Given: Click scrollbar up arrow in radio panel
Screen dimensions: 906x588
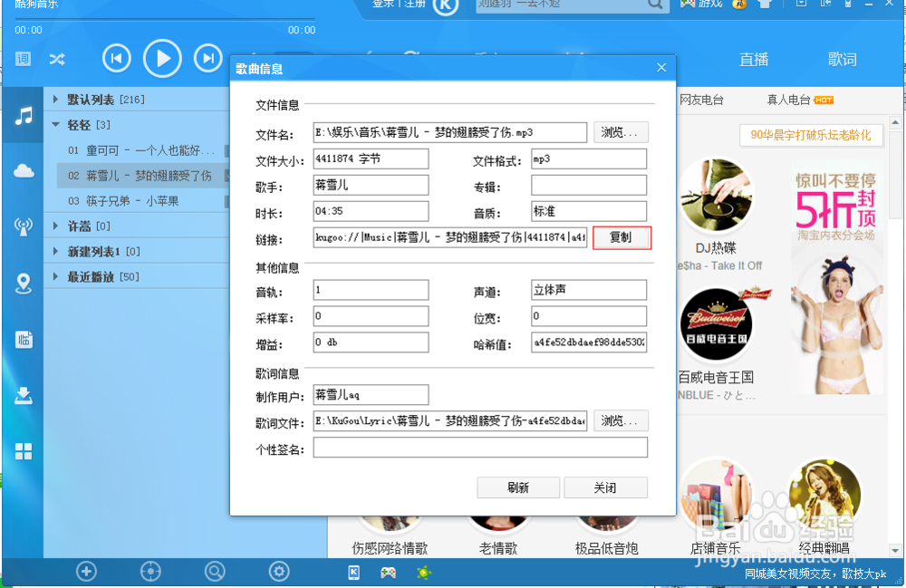Looking at the screenshot, I should (895, 122).
